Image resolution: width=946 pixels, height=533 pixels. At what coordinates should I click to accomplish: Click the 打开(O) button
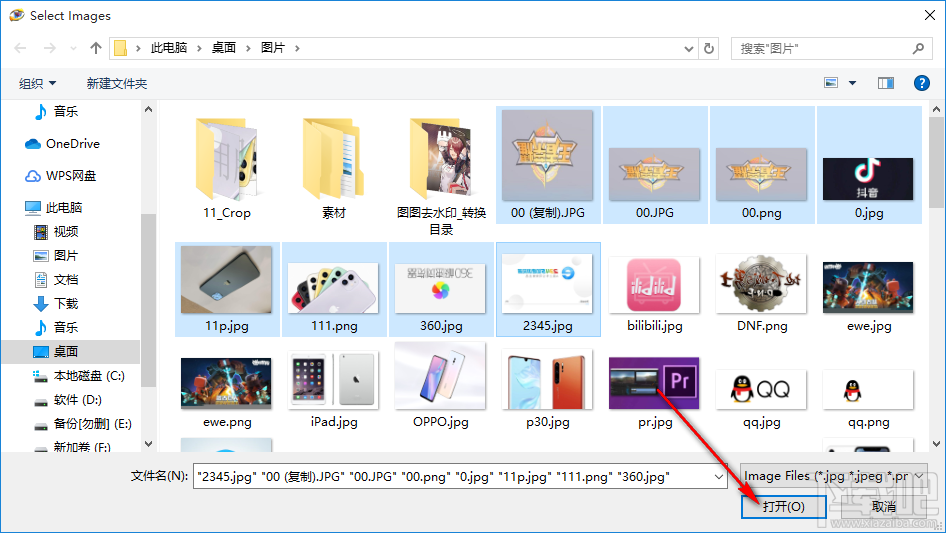point(783,506)
